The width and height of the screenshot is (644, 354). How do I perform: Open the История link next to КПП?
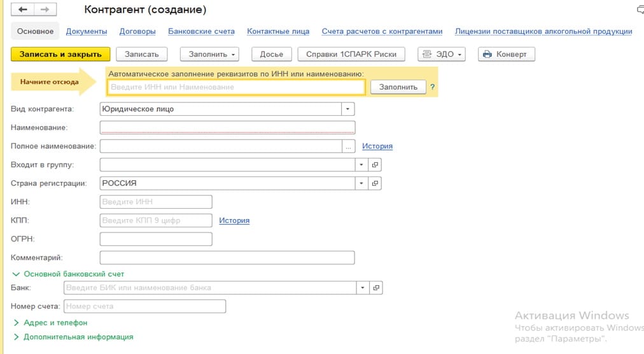[234, 220]
